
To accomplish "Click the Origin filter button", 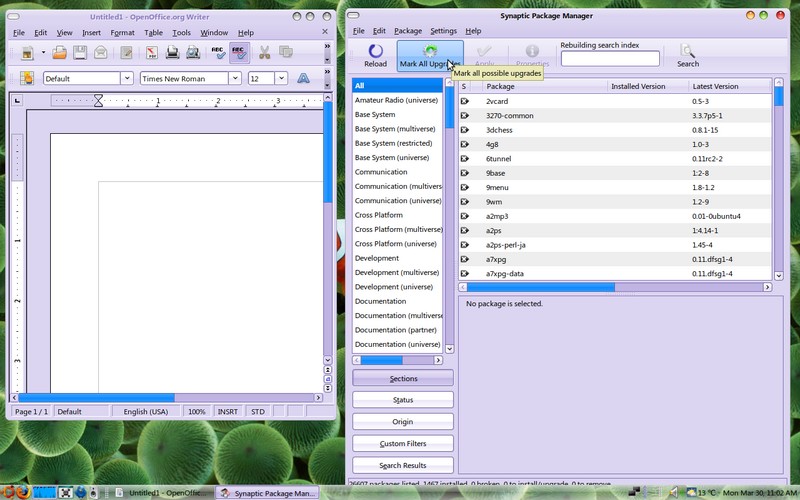I will click(x=403, y=422).
